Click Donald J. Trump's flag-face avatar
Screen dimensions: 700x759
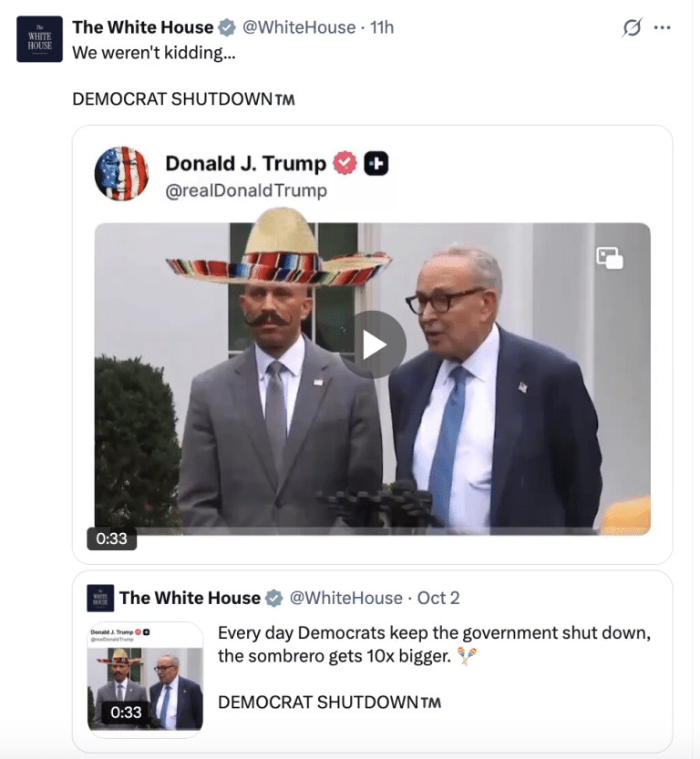[121, 173]
